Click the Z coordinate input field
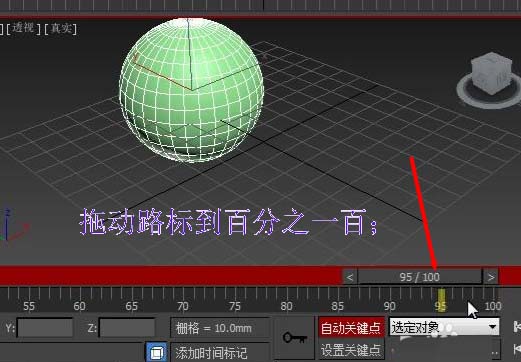 [127, 328]
